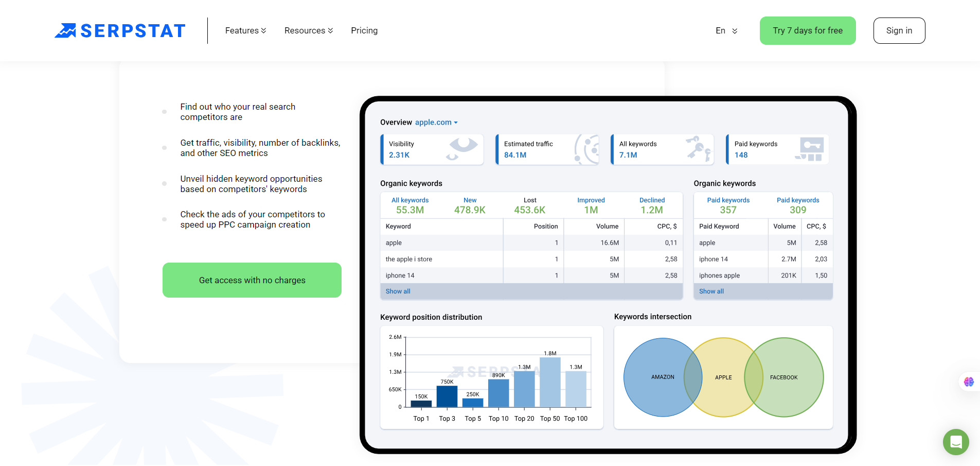Click the 16.6M volume cell
Image resolution: width=980 pixels, height=466 pixels.
(610, 243)
